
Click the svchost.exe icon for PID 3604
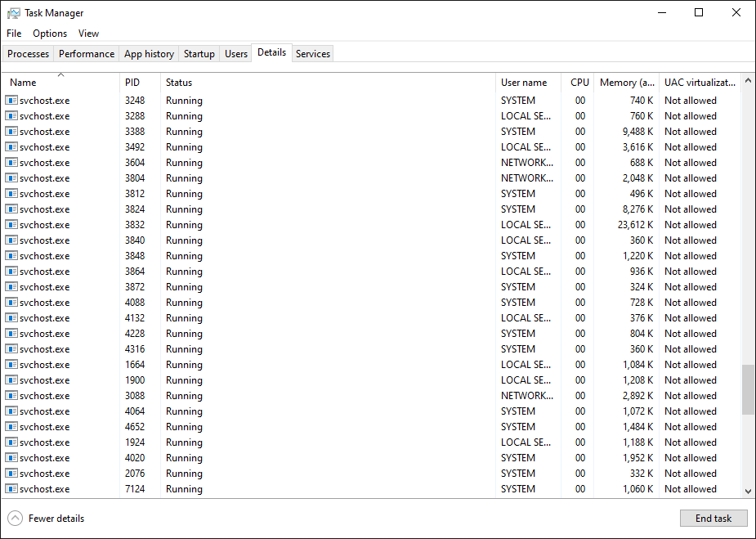click(x=11, y=163)
